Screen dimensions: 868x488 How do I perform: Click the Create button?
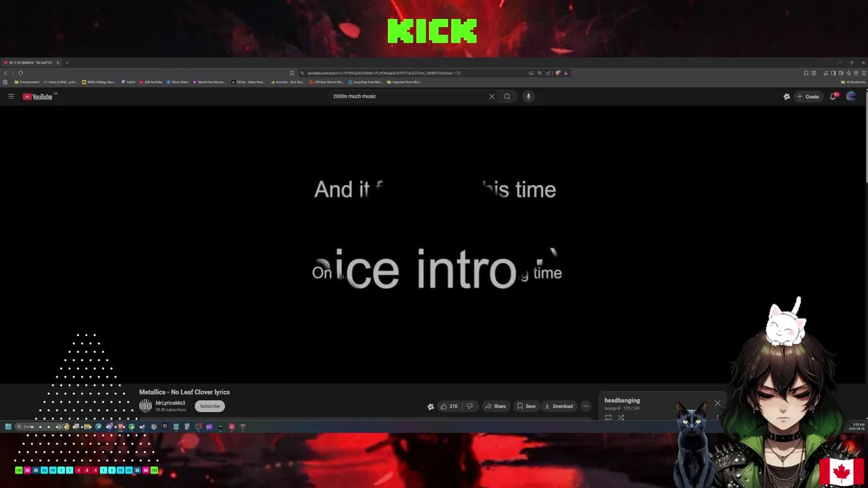click(808, 96)
